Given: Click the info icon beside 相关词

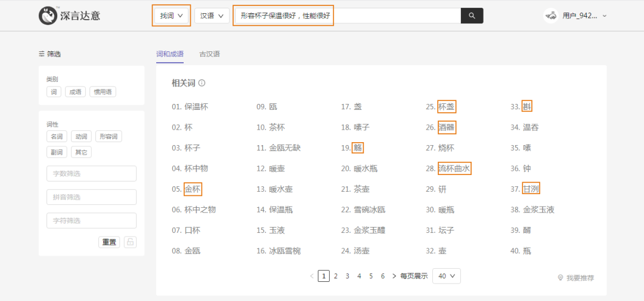Looking at the screenshot, I should pos(202,83).
